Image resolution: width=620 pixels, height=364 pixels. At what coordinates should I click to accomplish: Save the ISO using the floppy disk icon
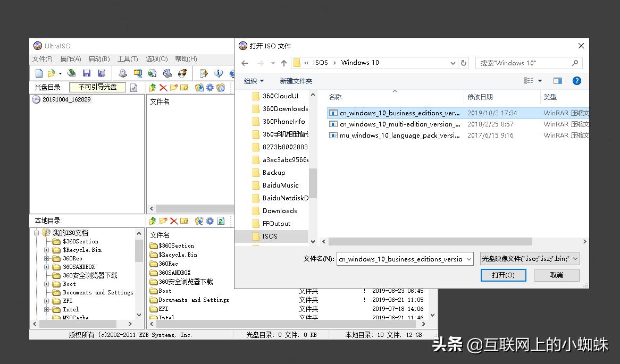point(87,73)
